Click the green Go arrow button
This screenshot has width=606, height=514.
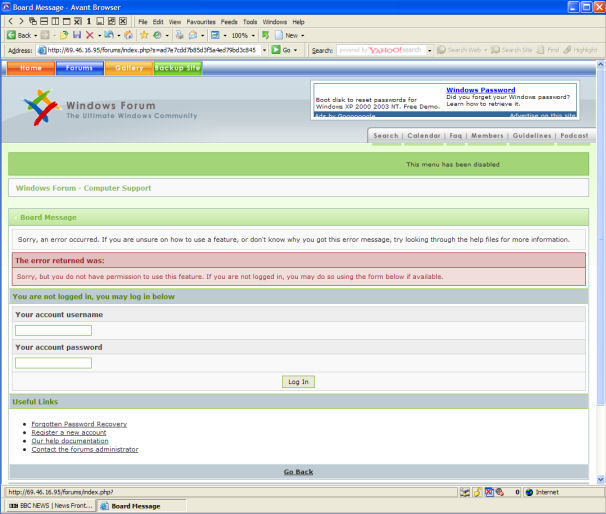tap(276, 50)
